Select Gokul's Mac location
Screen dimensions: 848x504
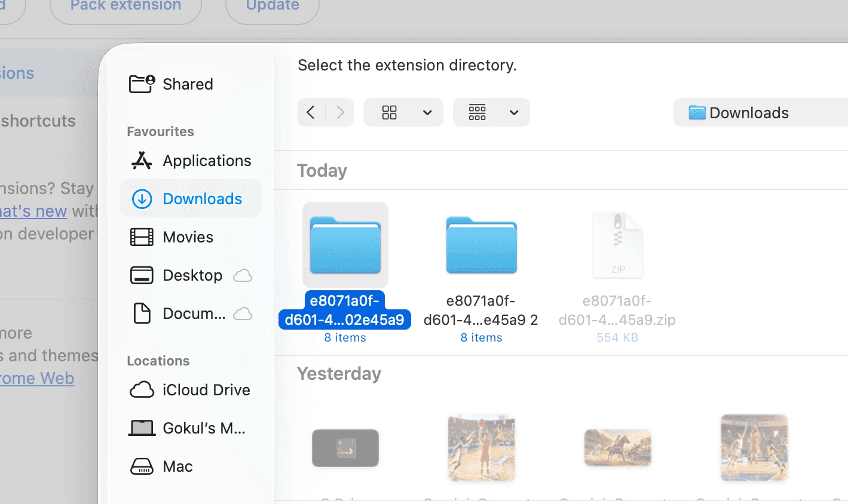pos(190,428)
